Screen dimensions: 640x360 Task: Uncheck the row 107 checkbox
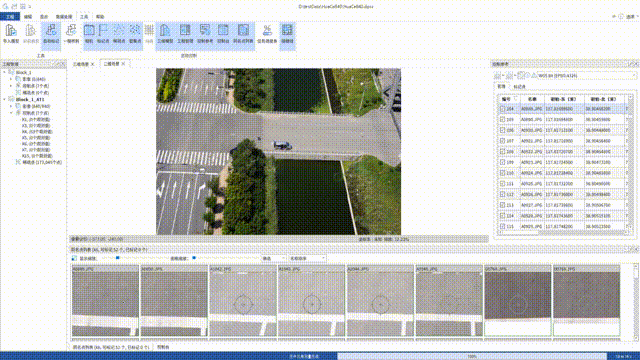point(502,141)
